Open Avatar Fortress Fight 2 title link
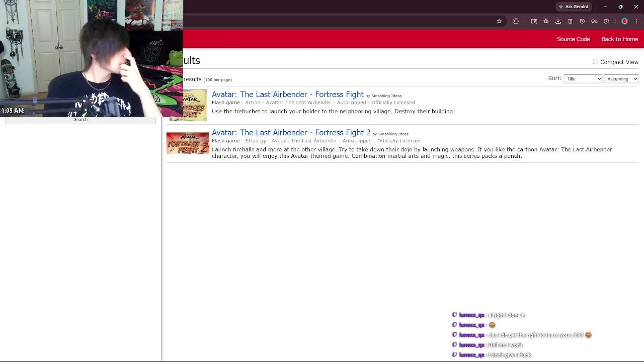 pos(291,133)
